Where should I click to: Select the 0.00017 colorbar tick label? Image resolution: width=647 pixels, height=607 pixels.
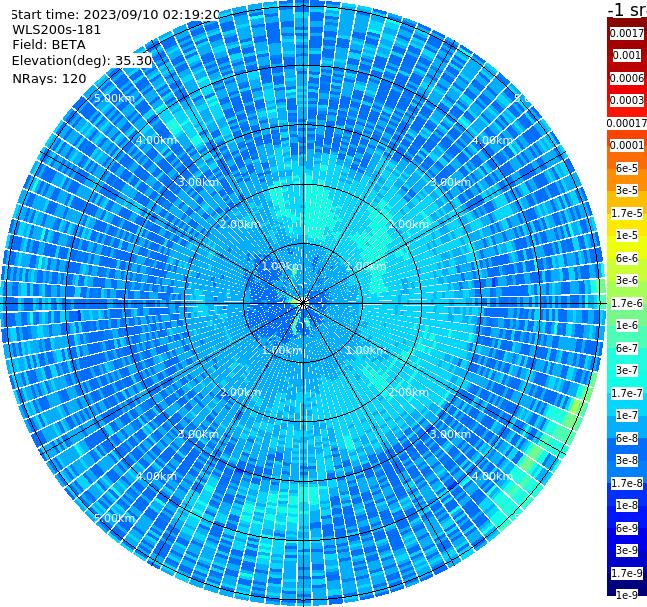point(627,123)
